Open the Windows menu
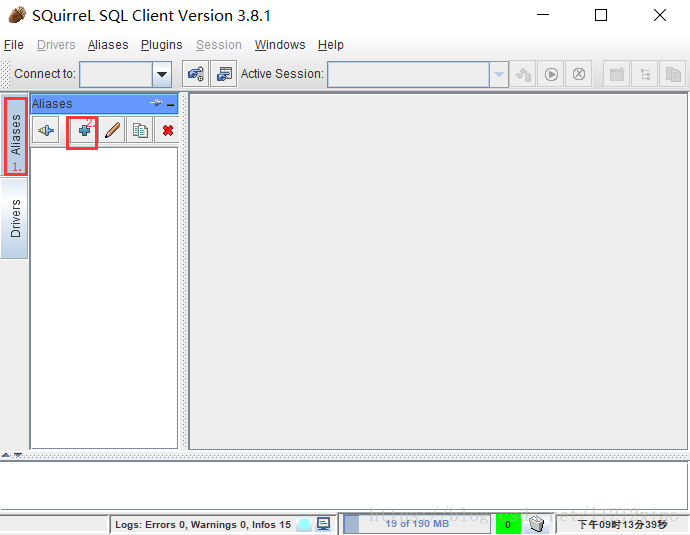 point(280,45)
